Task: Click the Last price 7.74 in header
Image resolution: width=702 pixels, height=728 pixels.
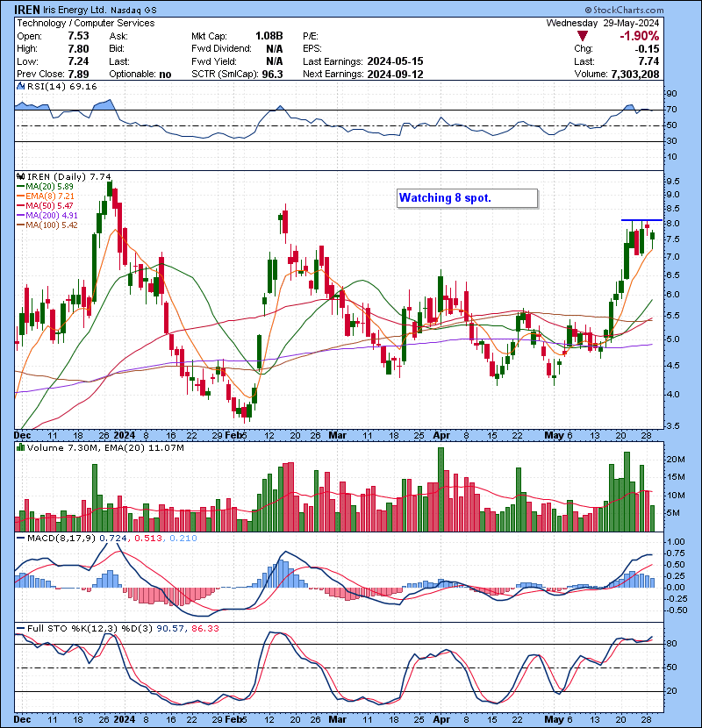Action: (648, 61)
